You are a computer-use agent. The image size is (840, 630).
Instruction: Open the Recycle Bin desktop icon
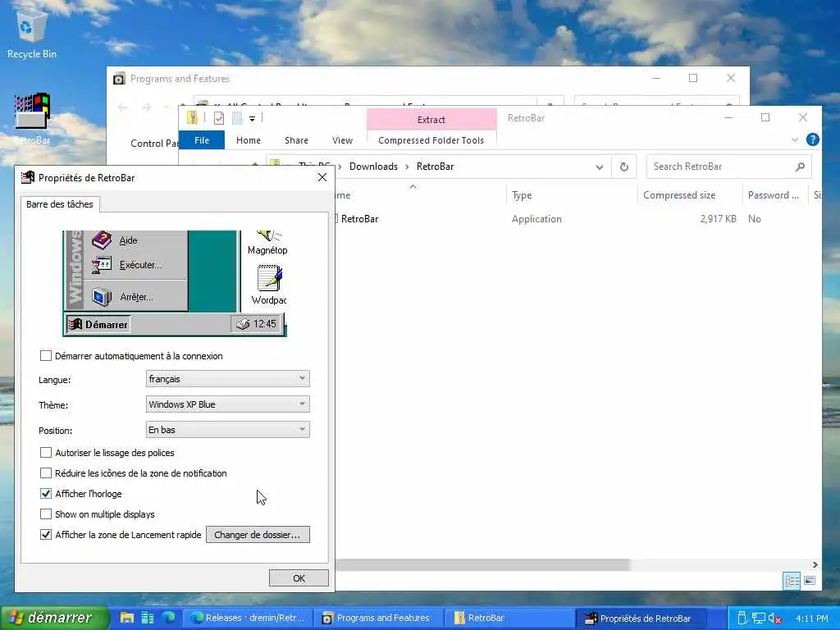tap(32, 33)
